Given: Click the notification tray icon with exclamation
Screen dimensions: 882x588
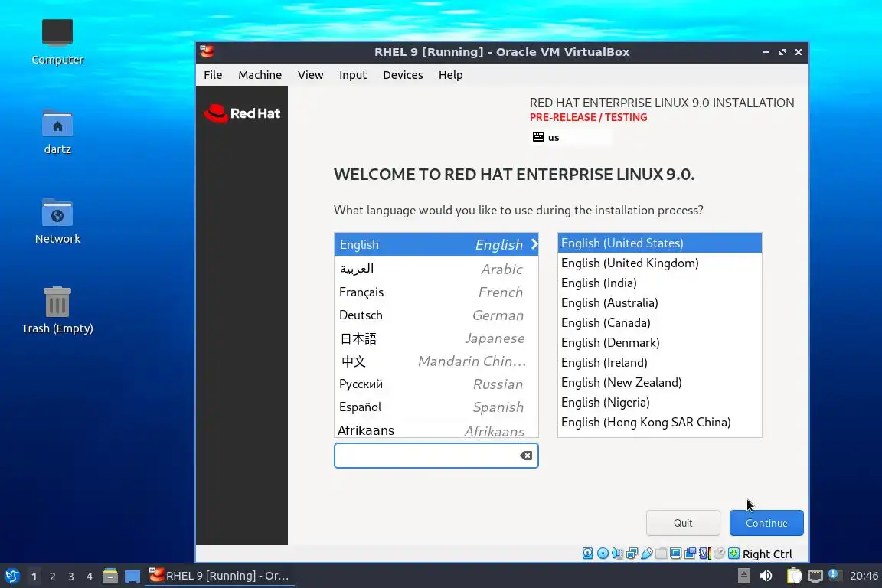Looking at the screenshot, I should pos(835,575).
